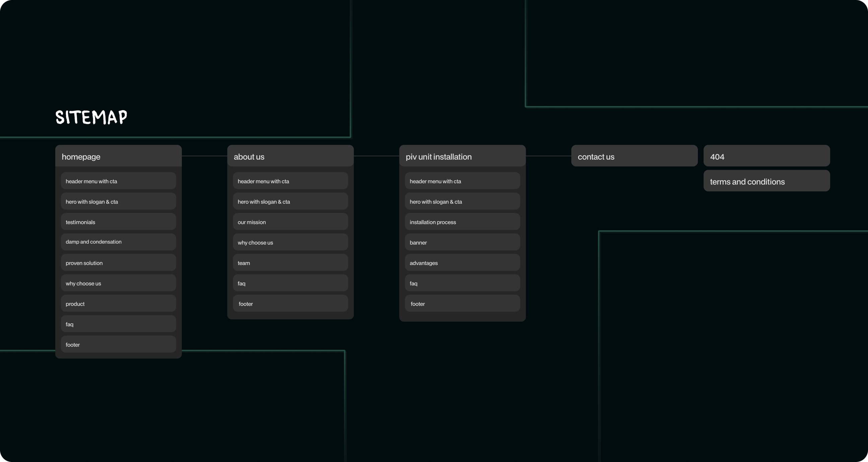Image resolution: width=868 pixels, height=462 pixels.
Task: Click the SITEMAP title
Action: (91, 117)
